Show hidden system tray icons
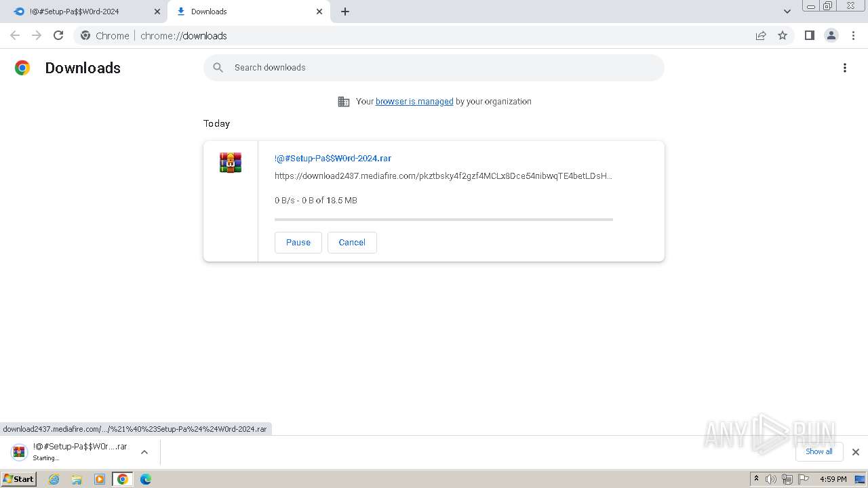The height and width of the screenshot is (488, 868). [x=756, y=479]
